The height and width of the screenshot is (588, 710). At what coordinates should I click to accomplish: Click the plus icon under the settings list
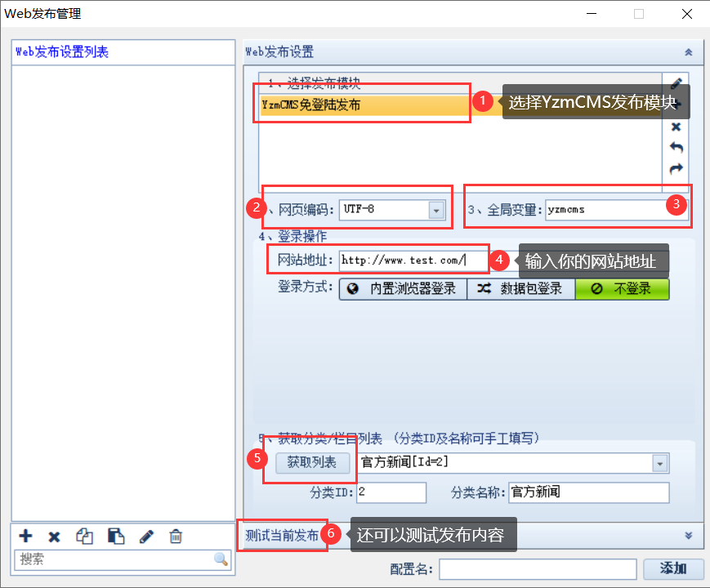point(26,537)
